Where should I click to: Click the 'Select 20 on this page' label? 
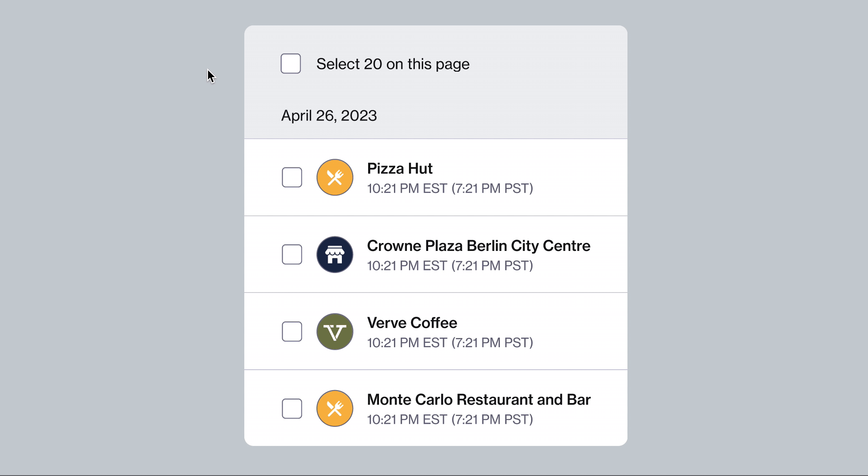393,64
